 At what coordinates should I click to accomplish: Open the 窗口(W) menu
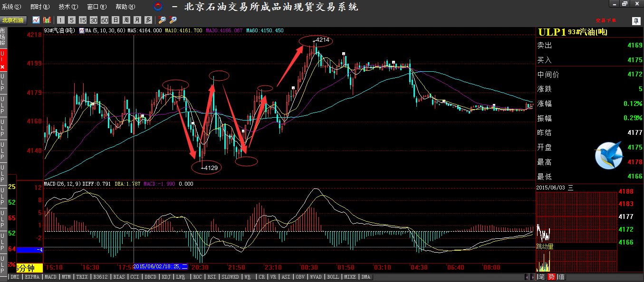97,7
